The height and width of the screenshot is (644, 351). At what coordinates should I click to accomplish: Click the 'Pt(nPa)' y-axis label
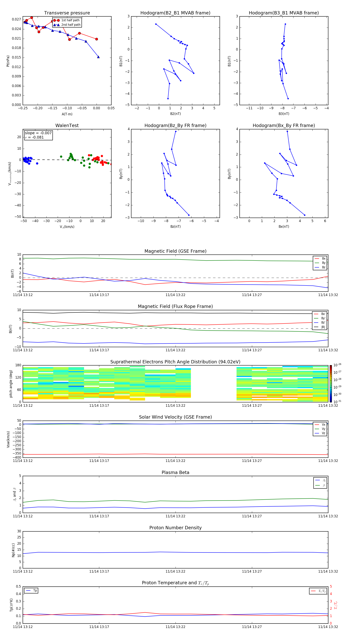8,61
